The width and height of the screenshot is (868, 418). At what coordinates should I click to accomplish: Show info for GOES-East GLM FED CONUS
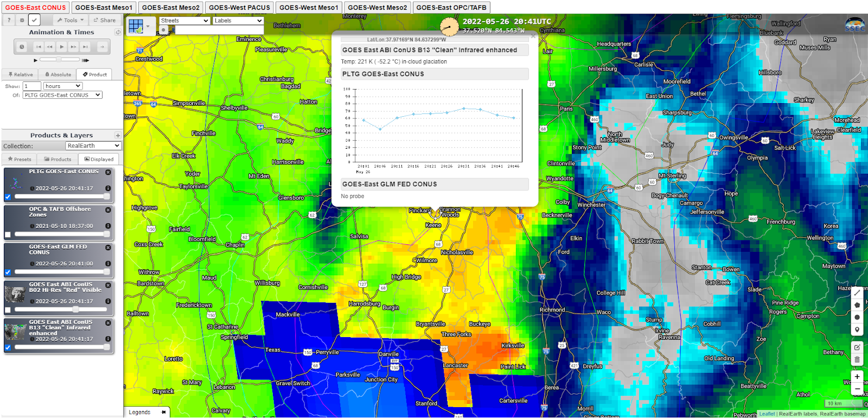[x=108, y=263]
